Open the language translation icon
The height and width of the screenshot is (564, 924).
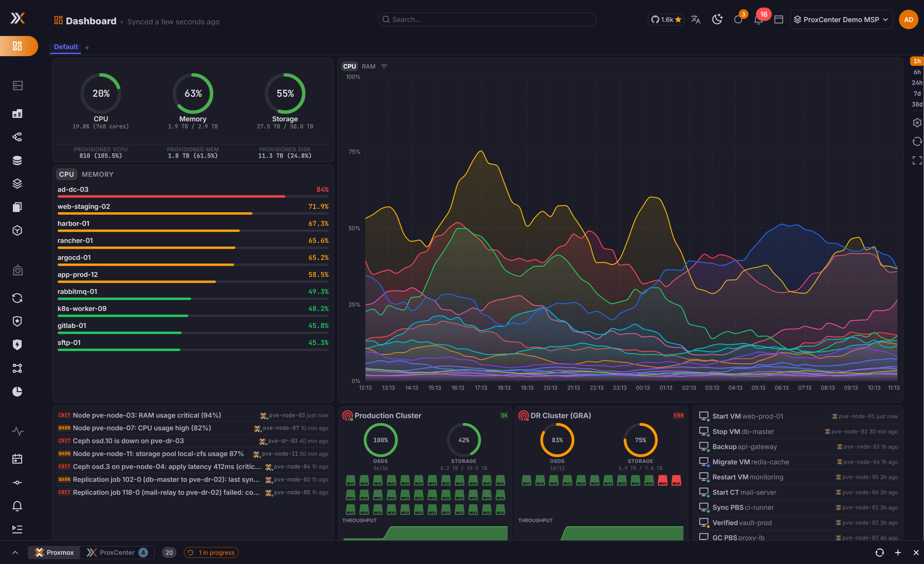(696, 19)
